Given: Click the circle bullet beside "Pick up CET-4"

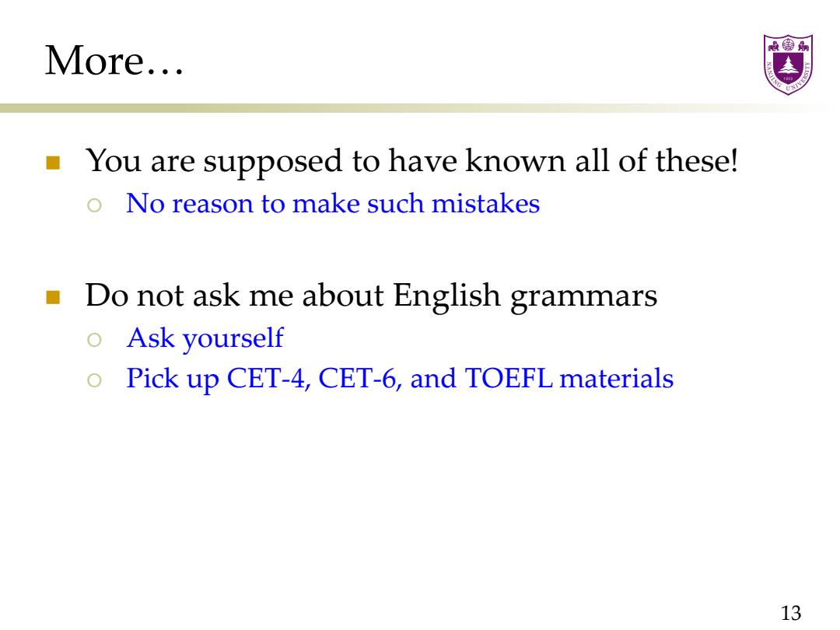Looking at the screenshot, I should [94, 380].
